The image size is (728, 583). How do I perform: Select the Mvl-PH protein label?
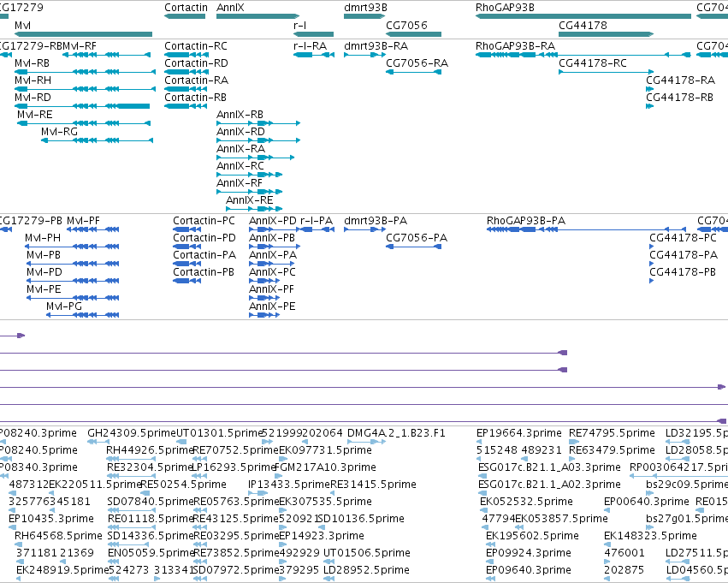[43, 237]
